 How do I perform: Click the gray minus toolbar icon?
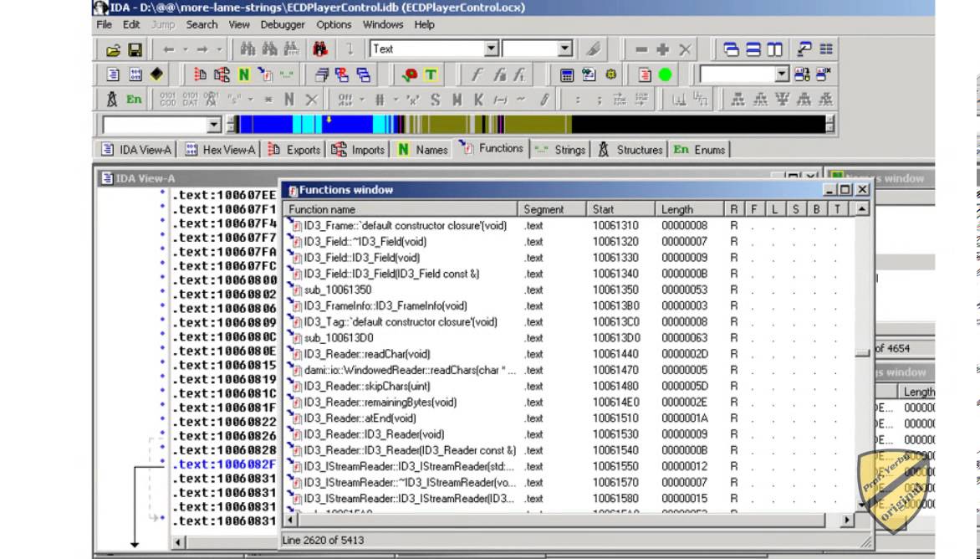coord(641,49)
